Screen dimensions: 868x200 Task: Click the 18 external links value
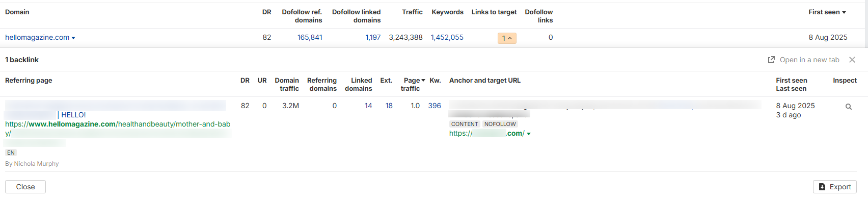[389, 106]
